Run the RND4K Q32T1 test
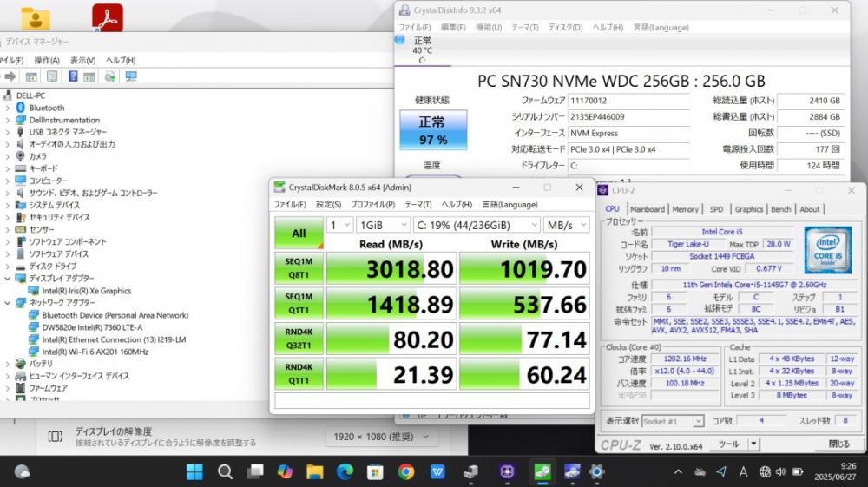Viewport: 868px width, 487px height. [x=299, y=339]
